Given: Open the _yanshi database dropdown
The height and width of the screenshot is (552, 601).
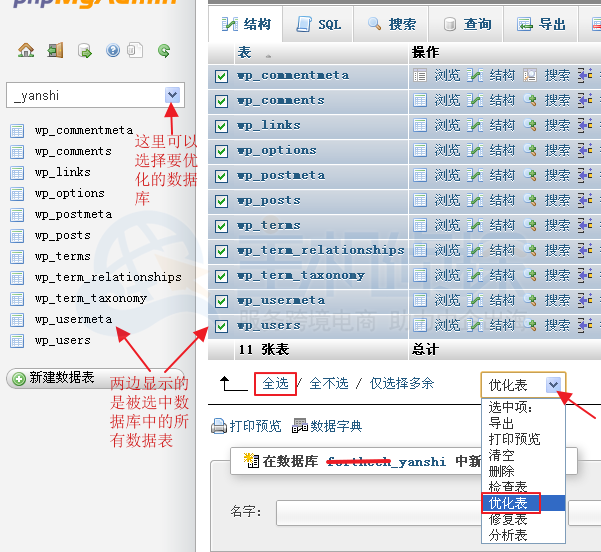Looking at the screenshot, I should [172, 95].
